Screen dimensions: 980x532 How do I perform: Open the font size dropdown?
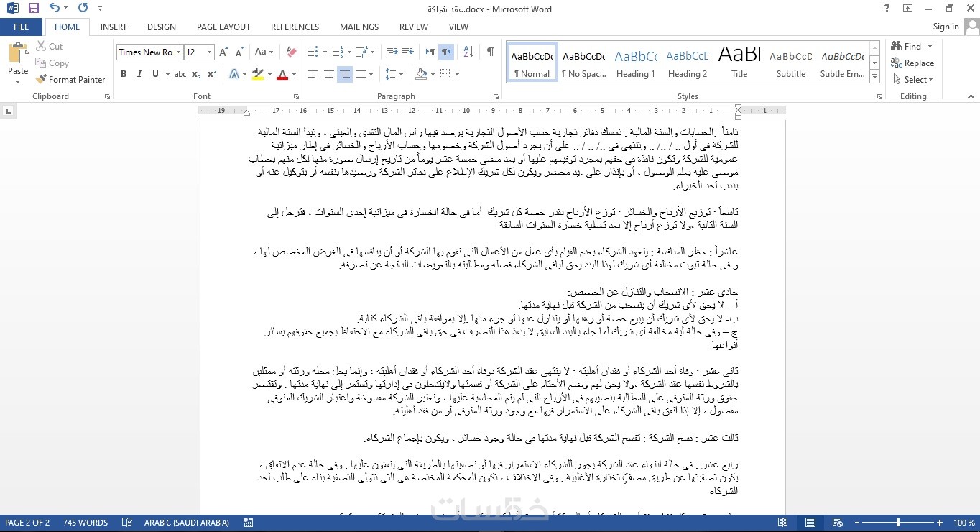209,52
